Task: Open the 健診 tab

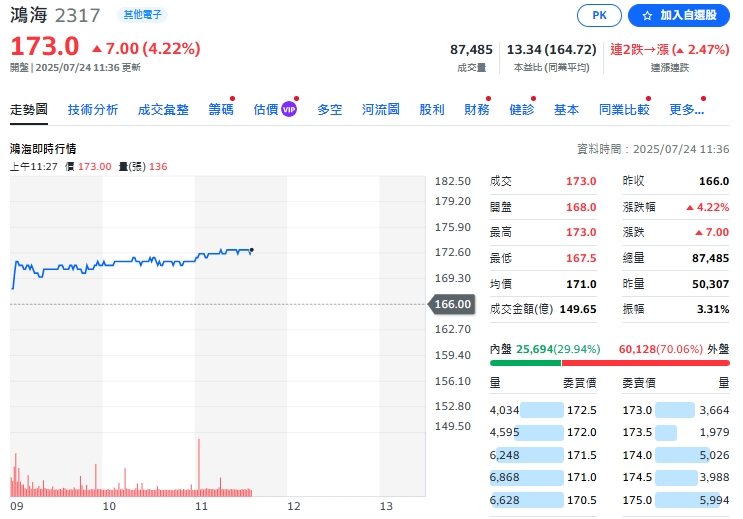Action: [x=522, y=109]
